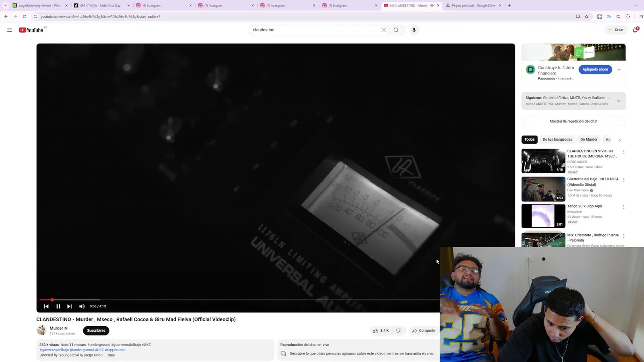
Task: Open the live chat replay icon
Action: coord(283,354)
